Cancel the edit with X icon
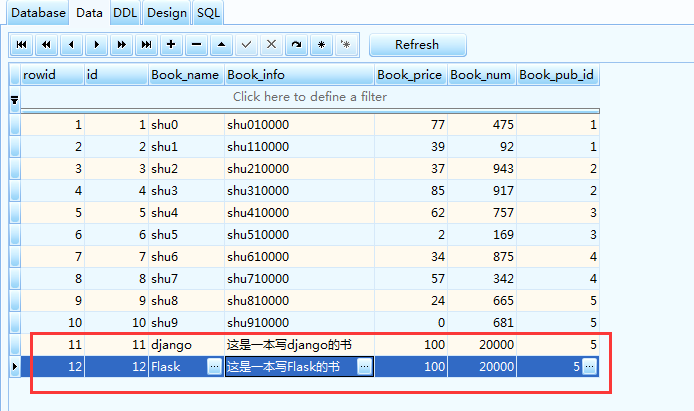The image size is (694, 411). click(271, 45)
